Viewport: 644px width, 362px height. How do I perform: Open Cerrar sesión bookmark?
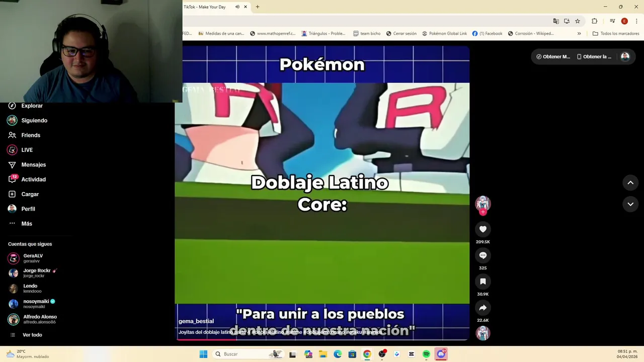[401, 34]
